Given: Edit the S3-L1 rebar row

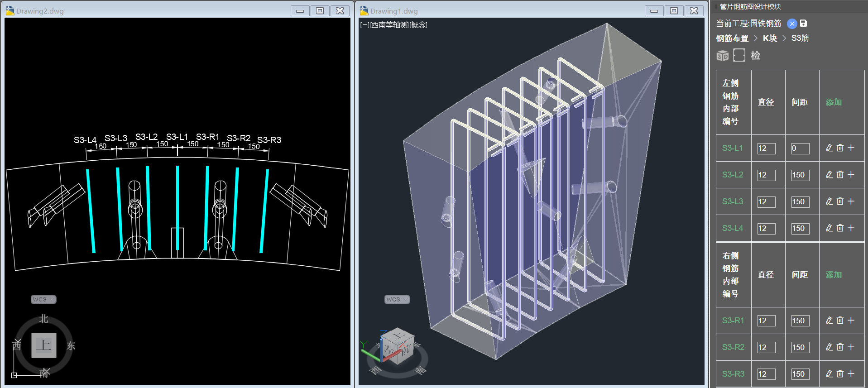Looking at the screenshot, I should pyautogui.click(x=829, y=148).
